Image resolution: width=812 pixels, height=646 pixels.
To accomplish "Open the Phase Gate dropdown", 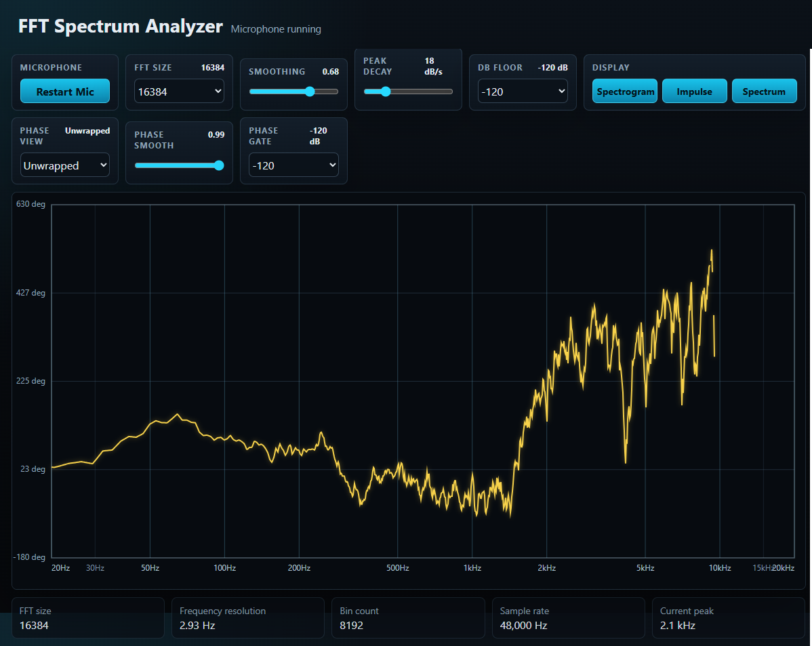I will pos(293,165).
